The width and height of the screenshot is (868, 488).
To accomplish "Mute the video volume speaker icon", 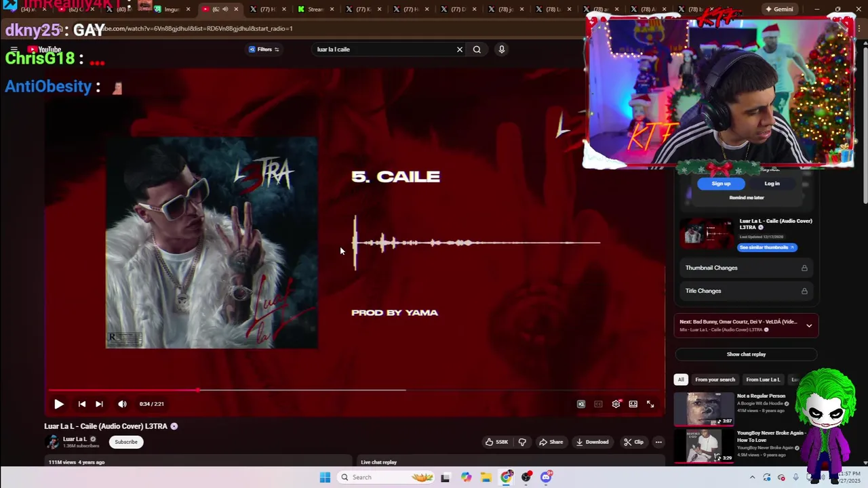I will point(122,404).
